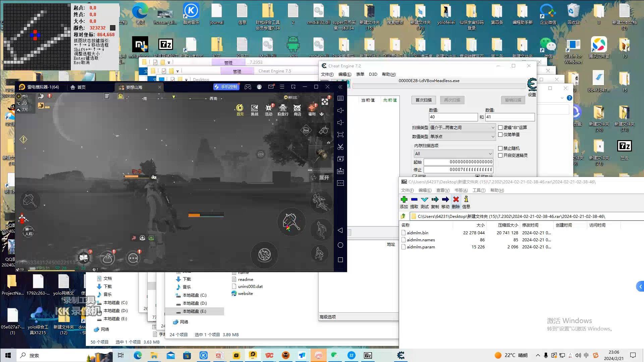Click first value field containing 40

453,117
